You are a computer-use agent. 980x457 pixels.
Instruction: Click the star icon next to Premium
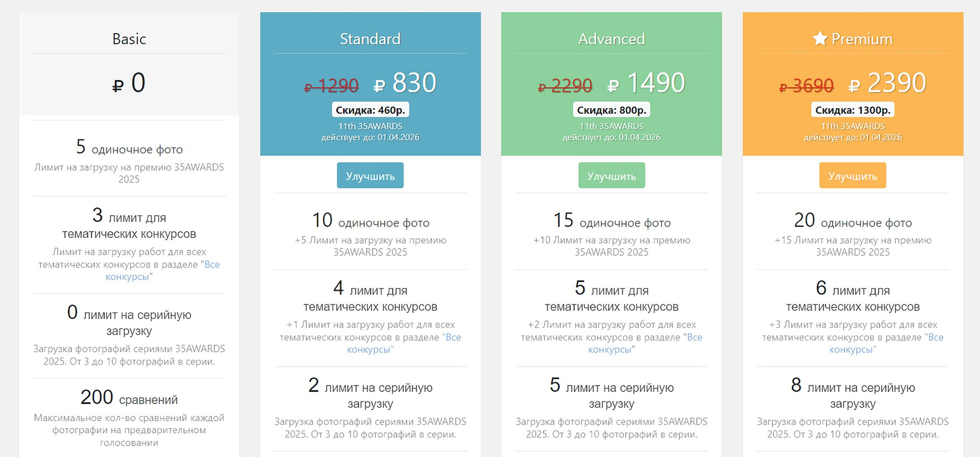point(820,38)
